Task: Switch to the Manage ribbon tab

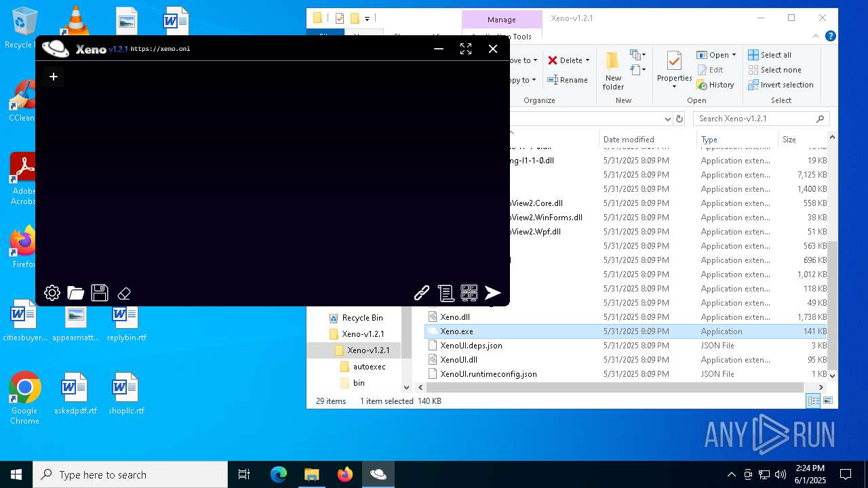Action: [502, 20]
